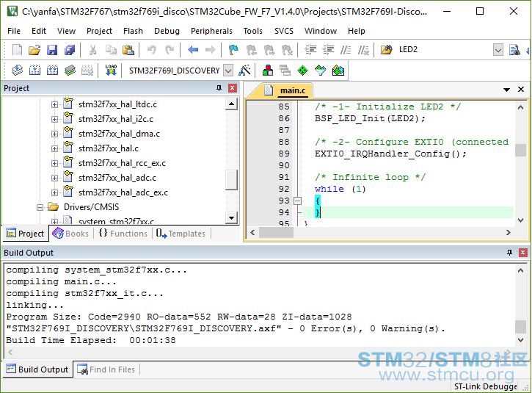Expand the stm32f7xx_hal_dma.c tree node
The height and width of the screenshot is (393, 532).
[x=54, y=134]
